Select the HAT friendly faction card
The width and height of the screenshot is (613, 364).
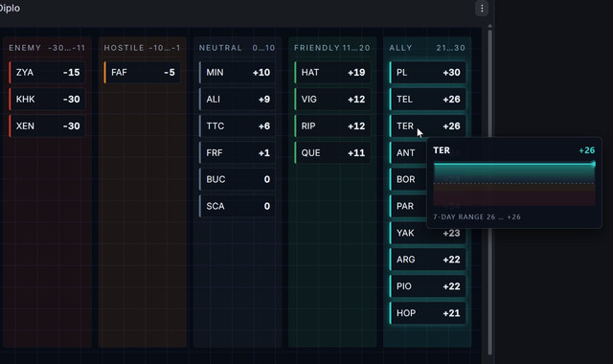point(332,73)
